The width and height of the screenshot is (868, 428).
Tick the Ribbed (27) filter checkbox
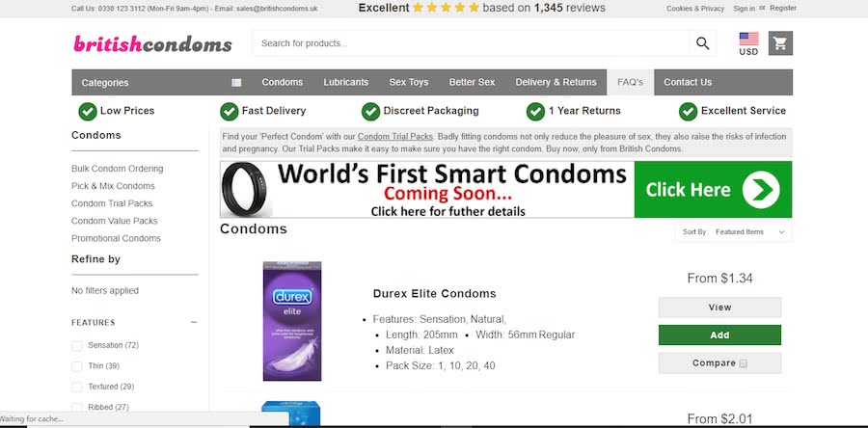pyautogui.click(x=76, y=407)
